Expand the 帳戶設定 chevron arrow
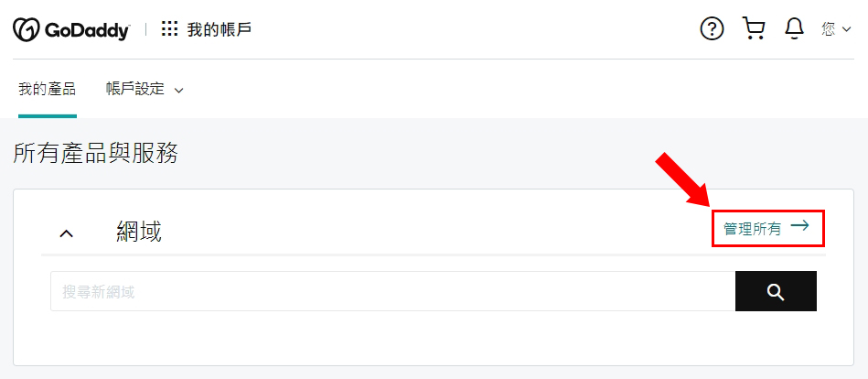This screenshot has height=379, width=868. point(178,90)
